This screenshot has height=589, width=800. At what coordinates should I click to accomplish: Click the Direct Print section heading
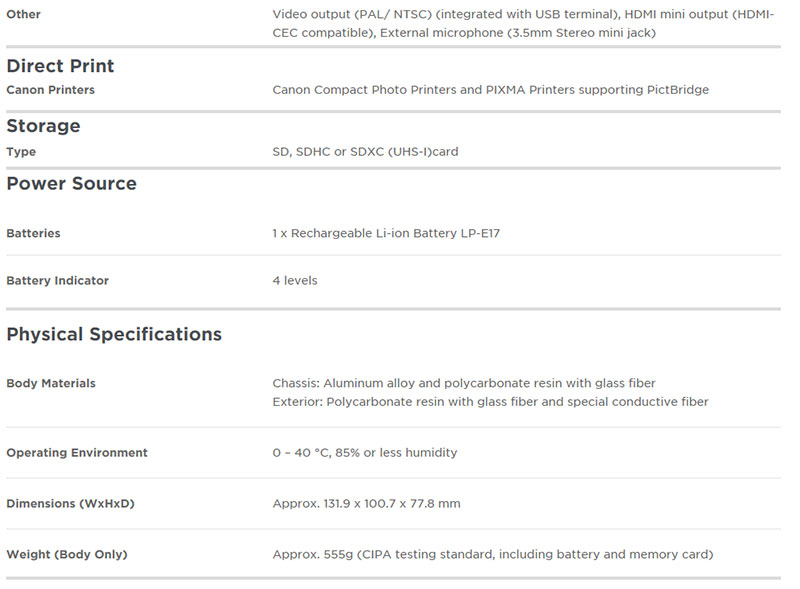coord(60,66)
